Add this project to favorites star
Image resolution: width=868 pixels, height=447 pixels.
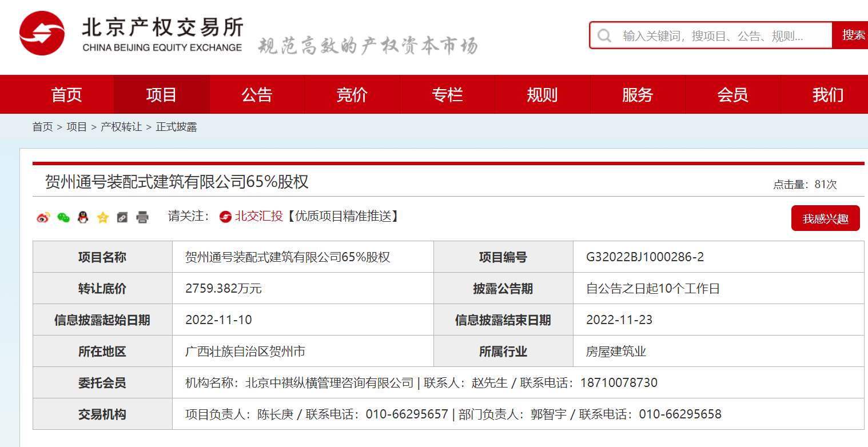102,217
